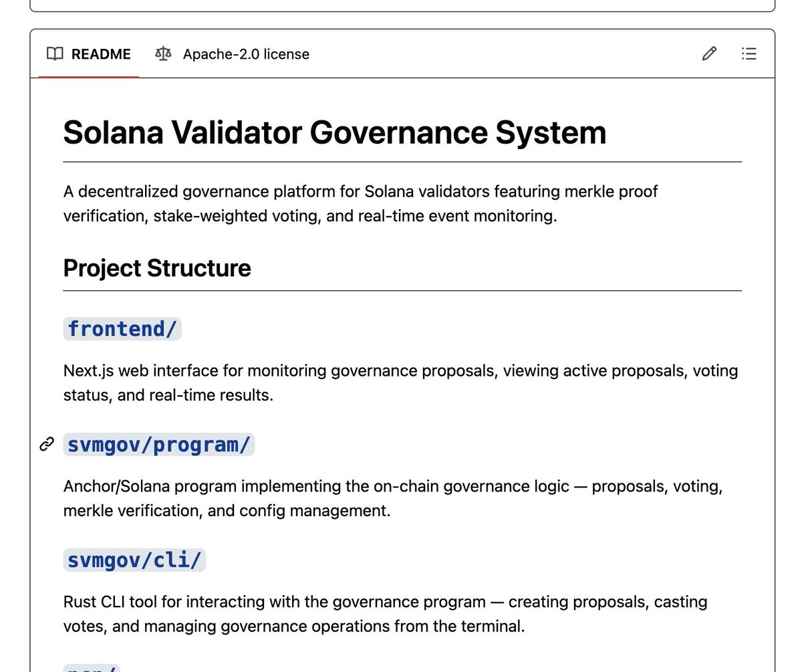Click the decentralized governance platform intro paragraph
Image resolution: width=802 pixels, height=672 pixels.
click(361, 204)
